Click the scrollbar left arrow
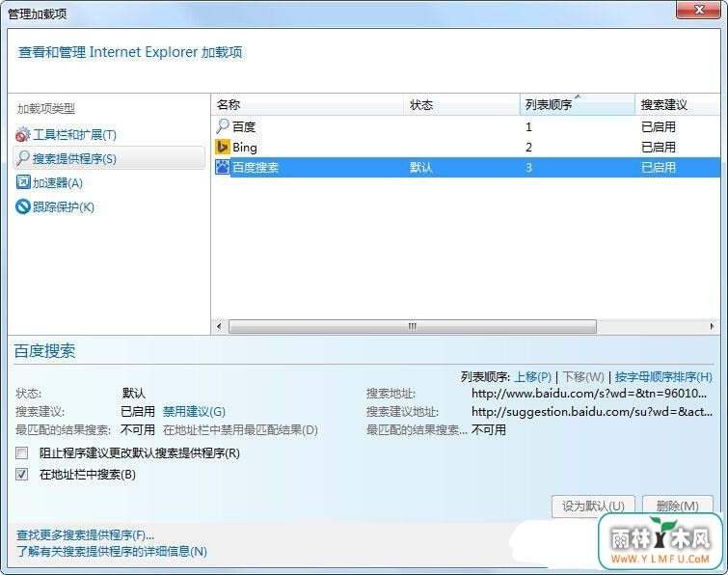This screenshot has width=728, height=575. pos(219,326)
